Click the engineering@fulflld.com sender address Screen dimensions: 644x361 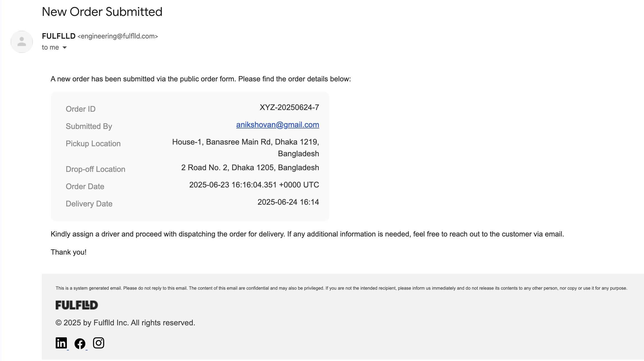coord(118,36)
